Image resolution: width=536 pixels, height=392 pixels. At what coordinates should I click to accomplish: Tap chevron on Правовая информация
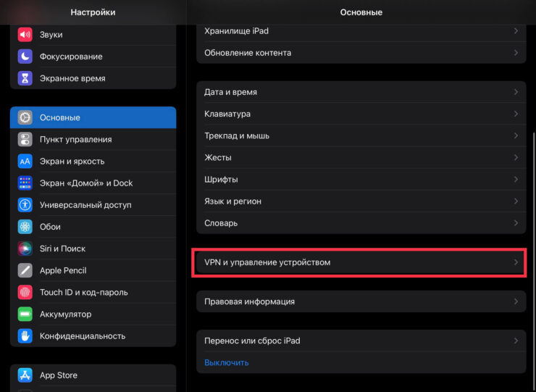coord(516,301)
